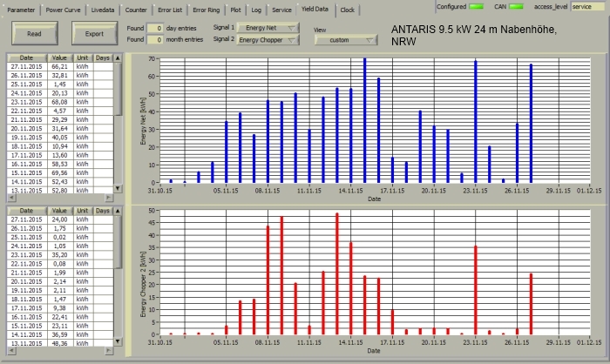Click the upper table Unit column header
Screen dimensions: 610x364
point(83,58)
